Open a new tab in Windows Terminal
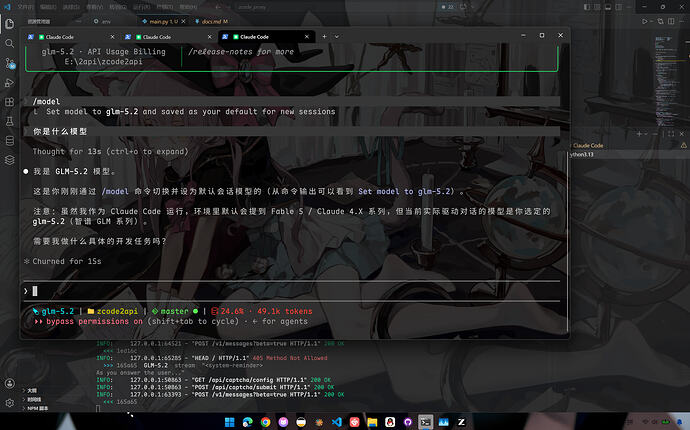Image resolution: width=690 pixels, height=430 pixels. coord(324,37)
